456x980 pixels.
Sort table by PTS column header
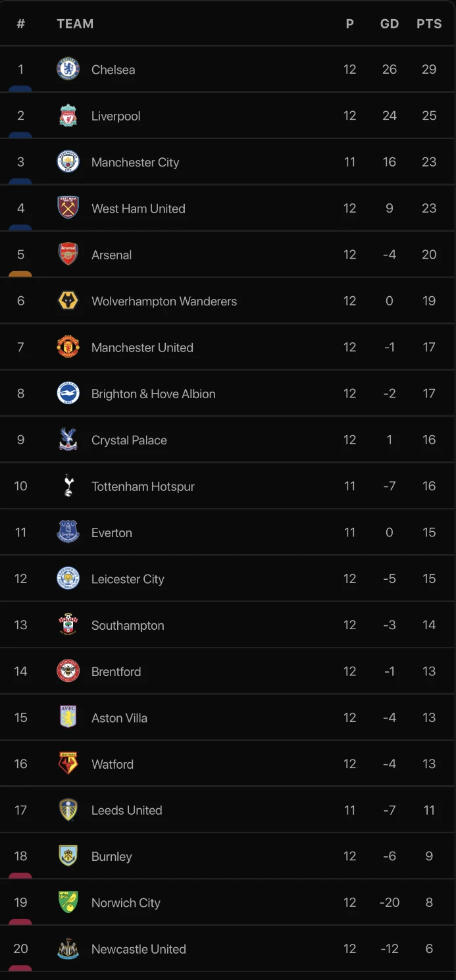(429, 24)
